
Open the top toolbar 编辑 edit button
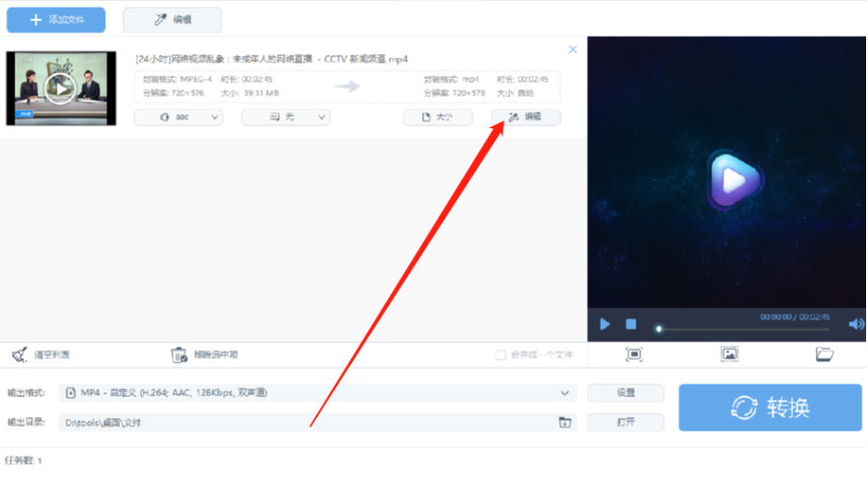(x=173, y=20)
